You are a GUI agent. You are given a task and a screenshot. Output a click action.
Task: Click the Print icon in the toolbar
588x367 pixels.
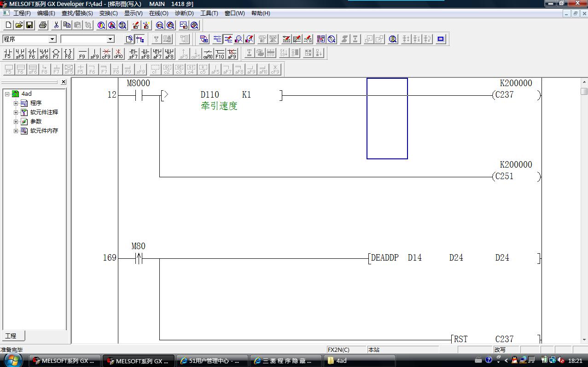[x=43, y=25]
